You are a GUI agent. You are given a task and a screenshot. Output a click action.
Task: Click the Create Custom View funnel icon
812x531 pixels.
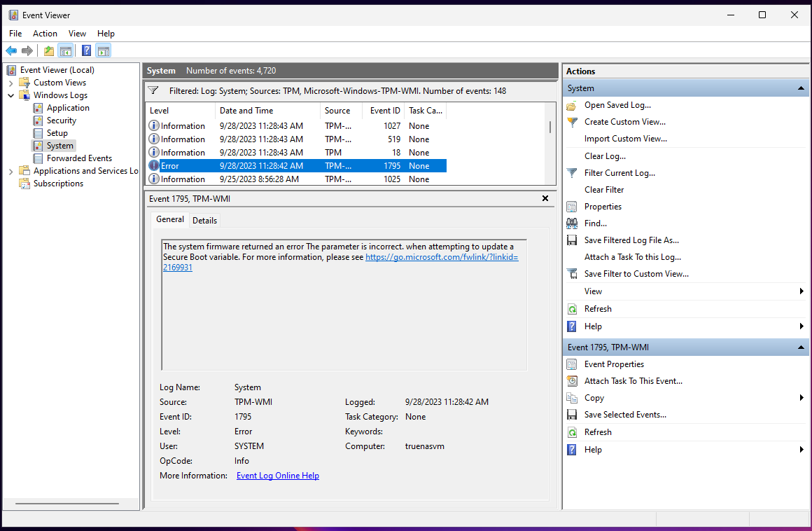[x=572, y=123]
